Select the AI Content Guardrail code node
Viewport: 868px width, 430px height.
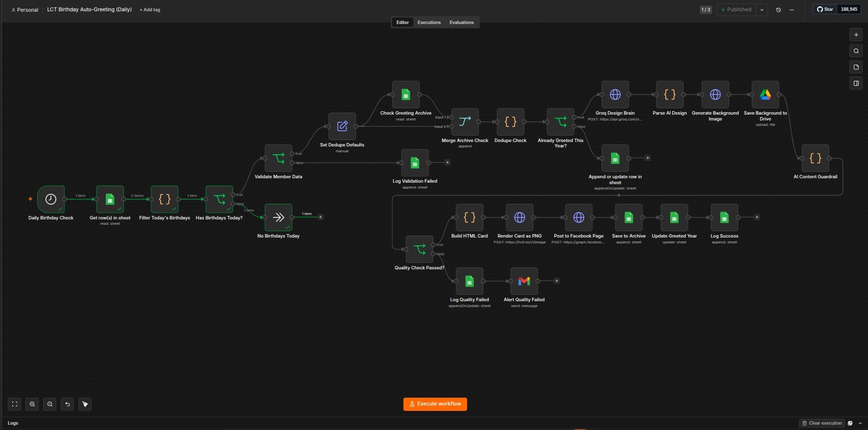pos(816,158)
